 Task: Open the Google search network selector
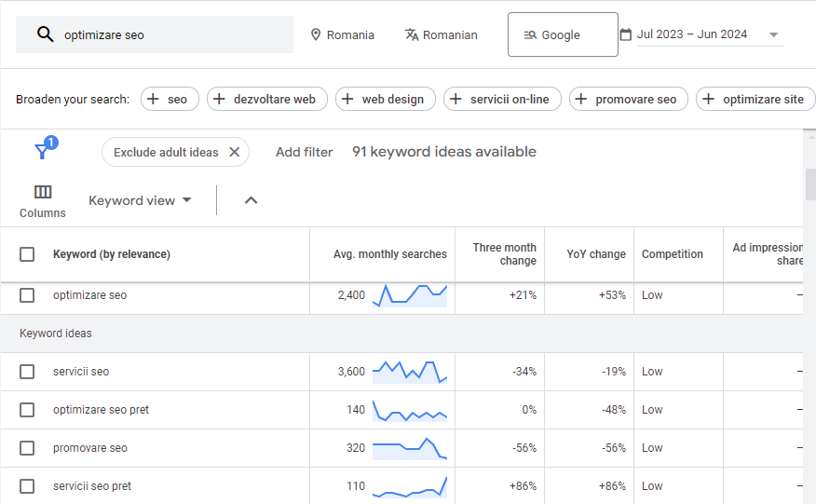562,34
